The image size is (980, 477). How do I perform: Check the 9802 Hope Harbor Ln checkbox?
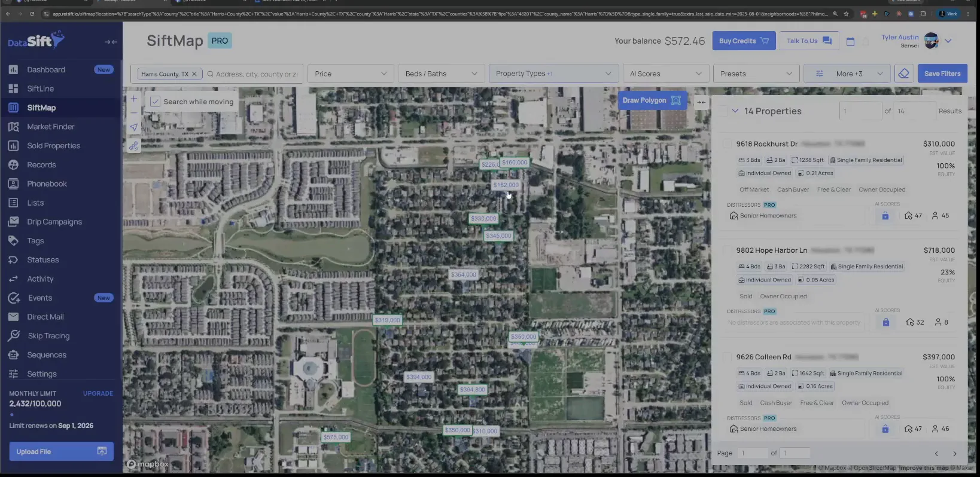tap(727, 250)
